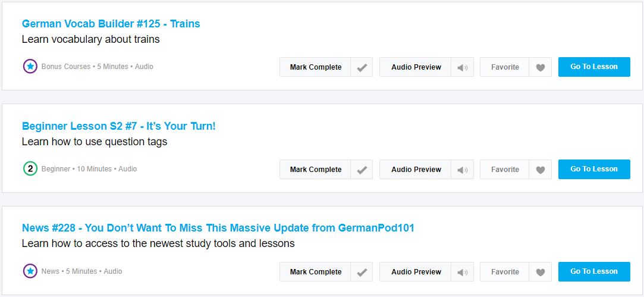Click the heart icon for Trains lesson
Image resolution: width=644 pixels, height=297 pixels.
(x=541, y=68)
